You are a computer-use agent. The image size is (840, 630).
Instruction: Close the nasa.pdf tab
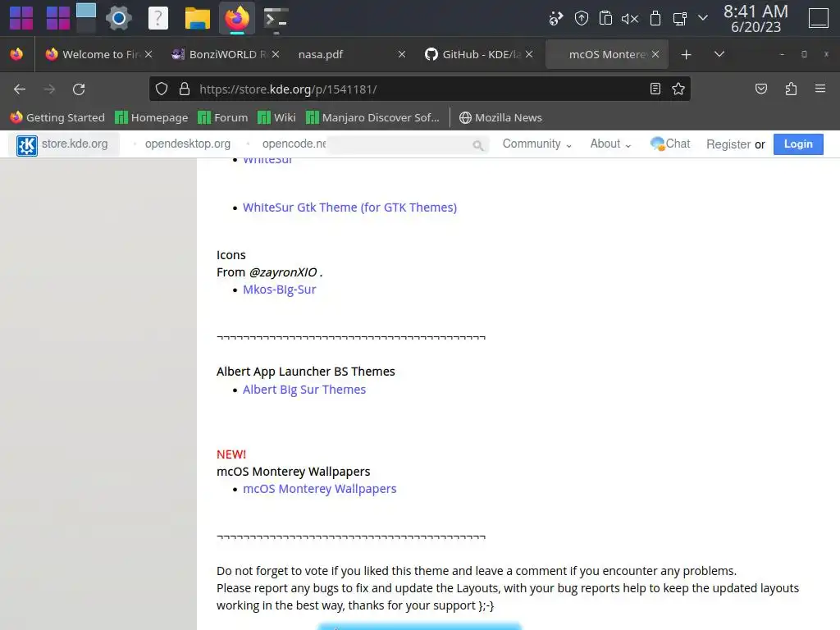(402, 55)
